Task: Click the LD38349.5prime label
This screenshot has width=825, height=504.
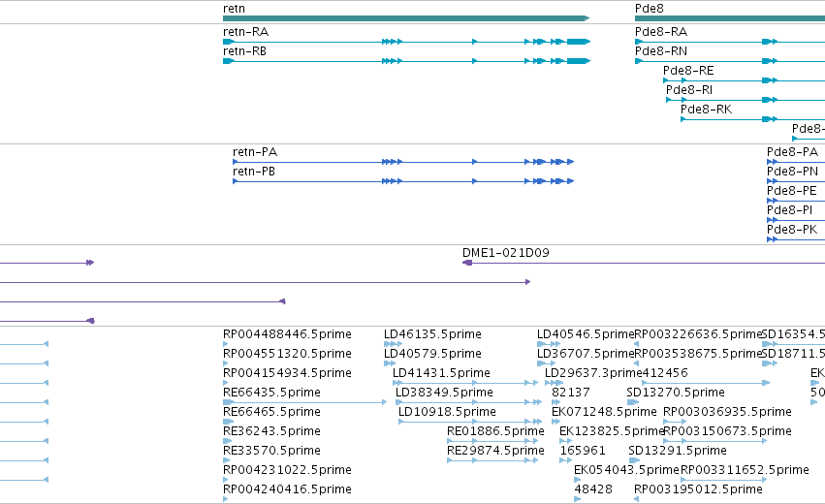Action: coord(444,393)
